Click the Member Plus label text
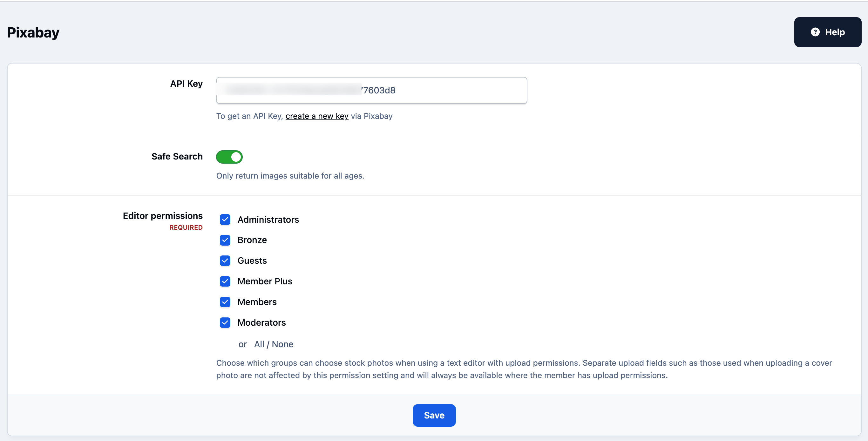Image resolution: width=868 pixels, height=441 pixels. coord(265,281)
